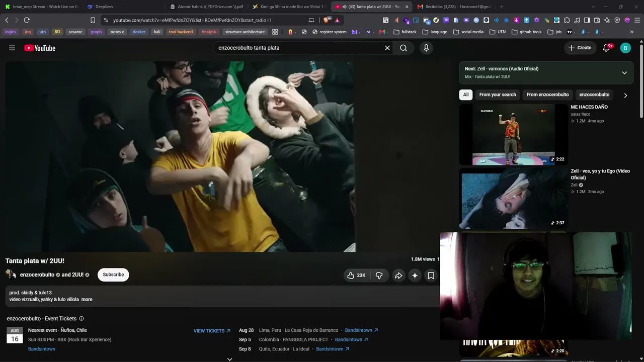Open the 'ingles' bookmark

pyautogui.click(x=10, y=32)
